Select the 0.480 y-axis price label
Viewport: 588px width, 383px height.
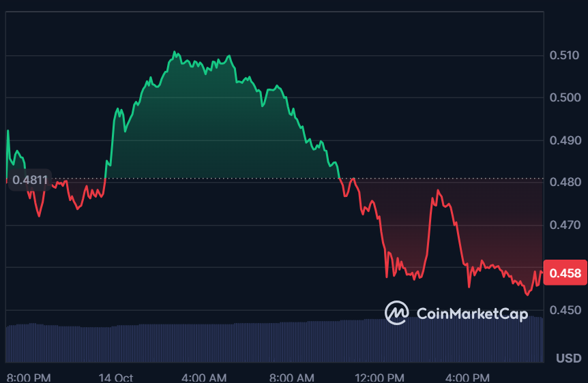pyautogui.click(x=565, y=183)
